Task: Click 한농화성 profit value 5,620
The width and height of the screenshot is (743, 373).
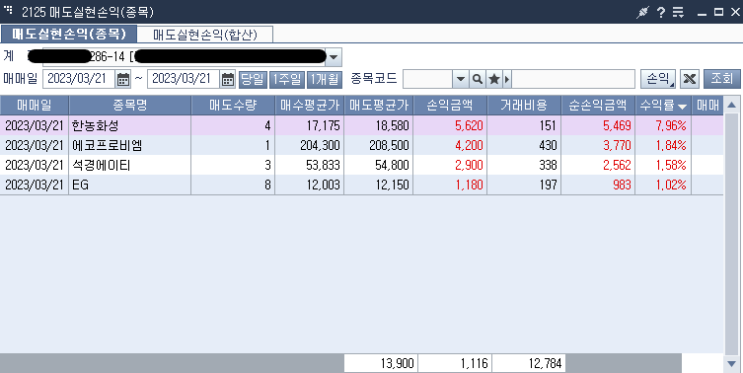Action: pyautogui.click(x=469, y=126)
